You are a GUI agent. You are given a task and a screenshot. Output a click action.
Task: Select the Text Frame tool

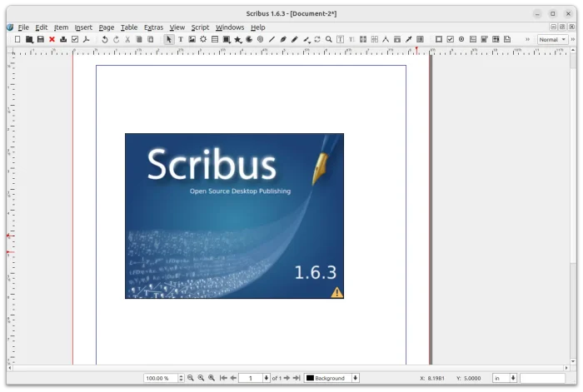tap(181, 39)
